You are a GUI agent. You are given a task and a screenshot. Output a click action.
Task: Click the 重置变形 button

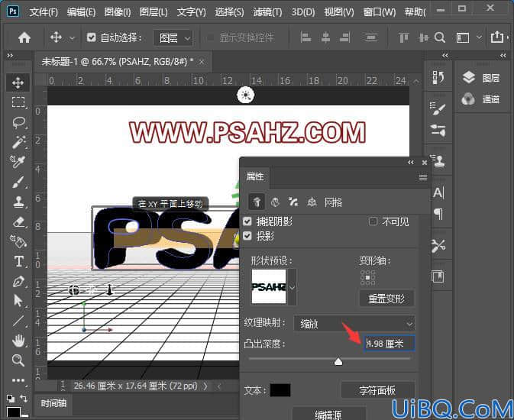[386, 299]
